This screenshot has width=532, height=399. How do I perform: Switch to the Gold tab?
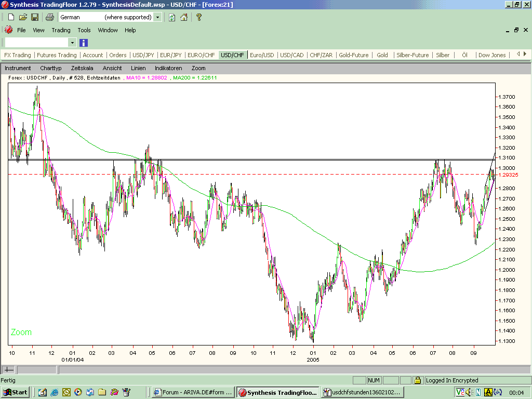point(382,55)
